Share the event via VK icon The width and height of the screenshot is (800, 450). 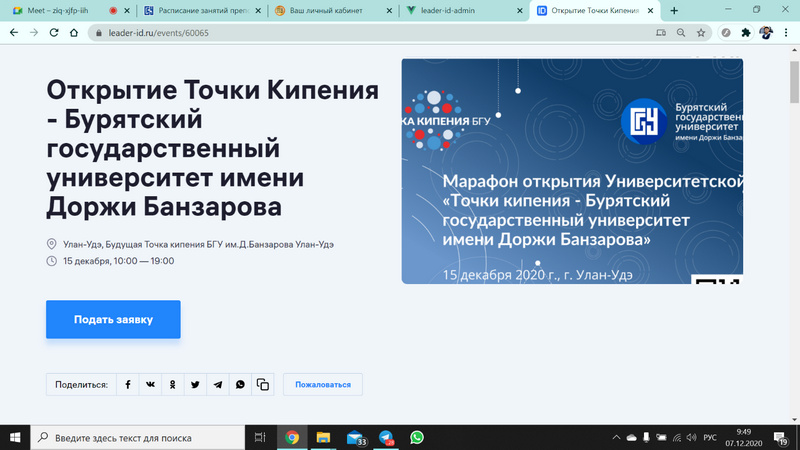click(150, 384)
